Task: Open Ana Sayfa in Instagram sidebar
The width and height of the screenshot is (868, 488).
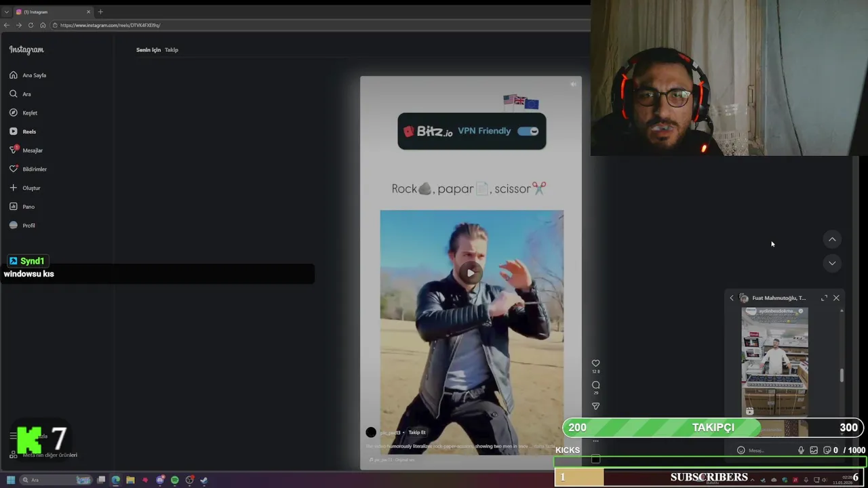Action: (x=28, y=75)
